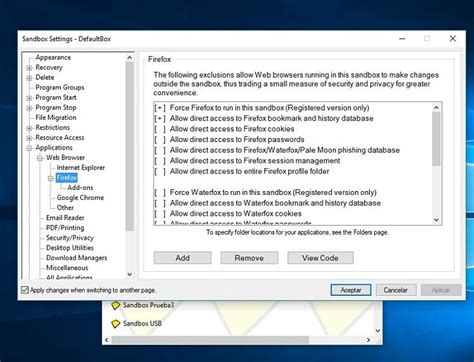Open the Desktop Utilities page
Image resolution: width=474 pixels, height=362 pixels.
click(x=70, y=248)
